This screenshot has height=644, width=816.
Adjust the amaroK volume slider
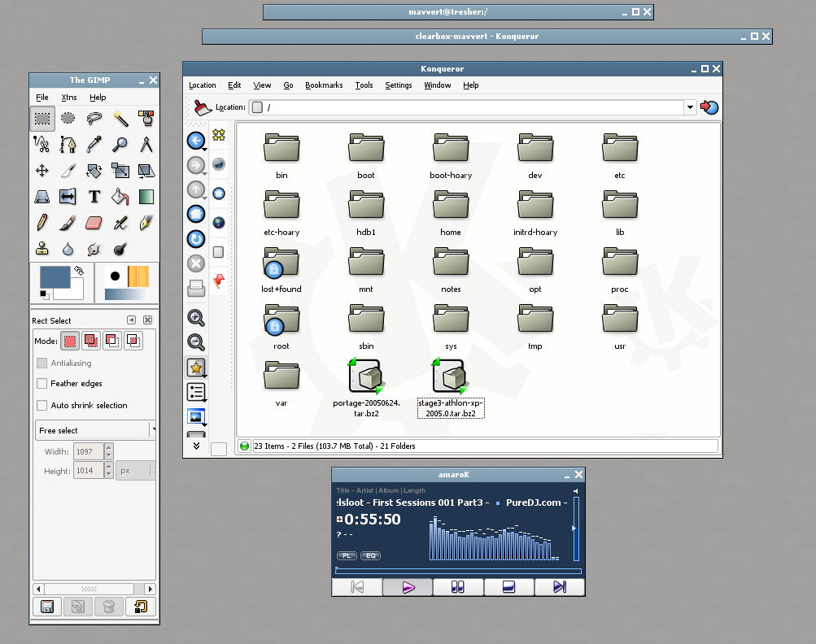click(576, 529)
